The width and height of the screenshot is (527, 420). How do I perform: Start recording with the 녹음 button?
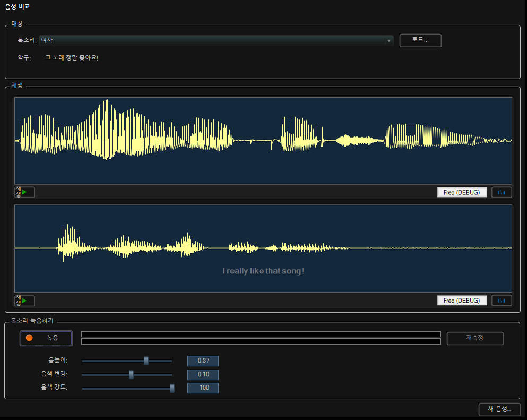click(46, 338)
